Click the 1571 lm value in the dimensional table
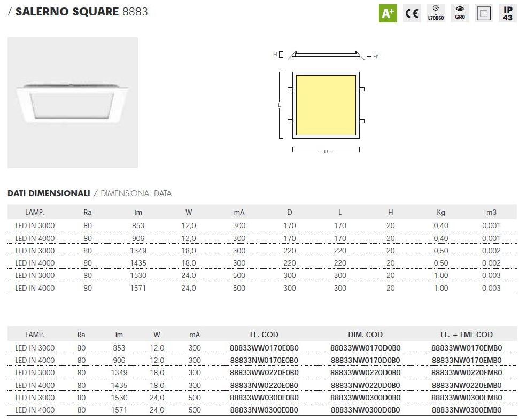The width and height of the screenshot is (519, 420). pos(138,288)
